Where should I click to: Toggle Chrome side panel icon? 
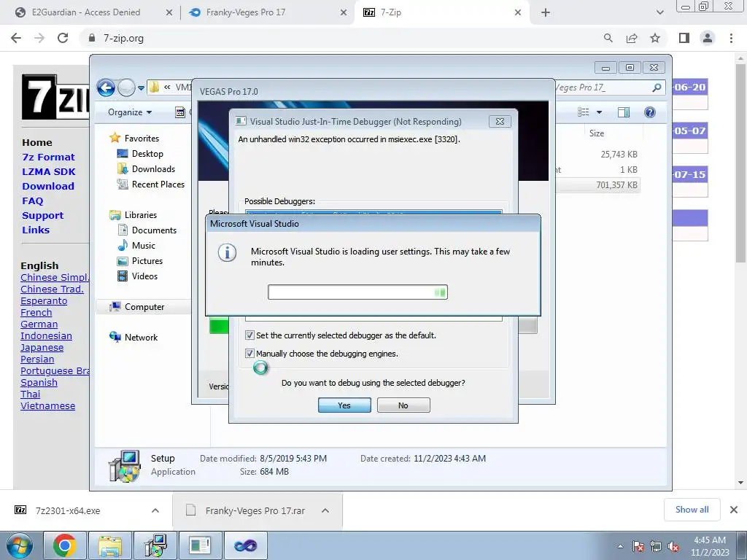click(684, 38)
